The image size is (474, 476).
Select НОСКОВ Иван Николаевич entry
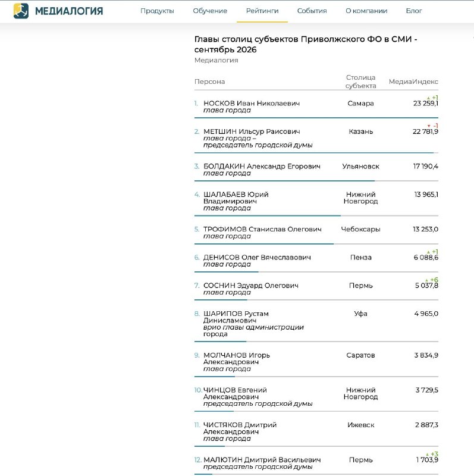(x=252, y=103)
